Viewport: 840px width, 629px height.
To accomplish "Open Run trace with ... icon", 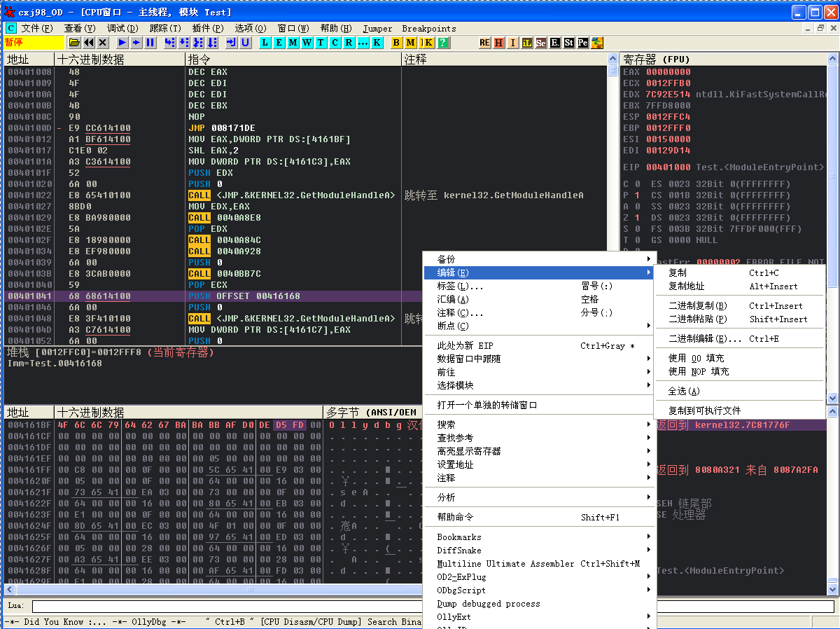I will point(363,43).
